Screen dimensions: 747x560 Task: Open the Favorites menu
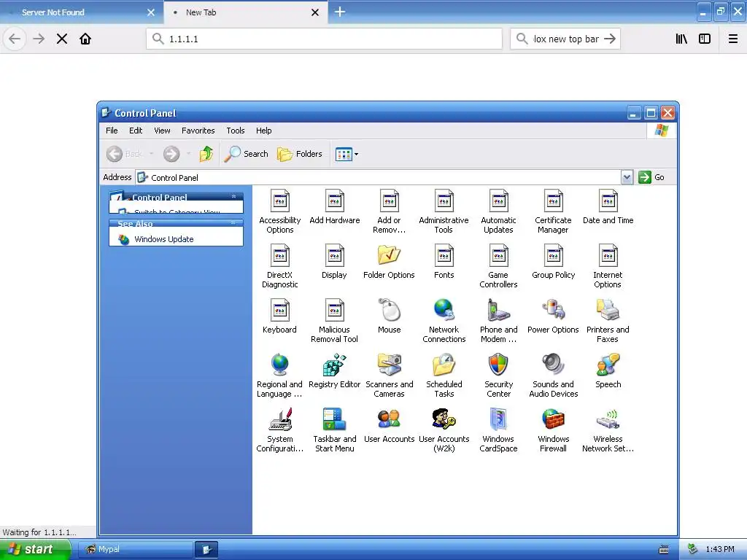tap(198, 131)
